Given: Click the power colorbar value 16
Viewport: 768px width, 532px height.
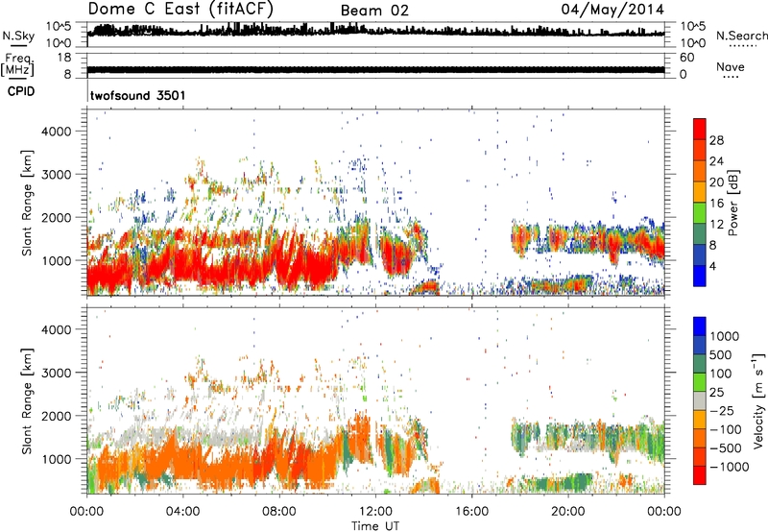Looking at the screenshot, I should coord(716,204).
